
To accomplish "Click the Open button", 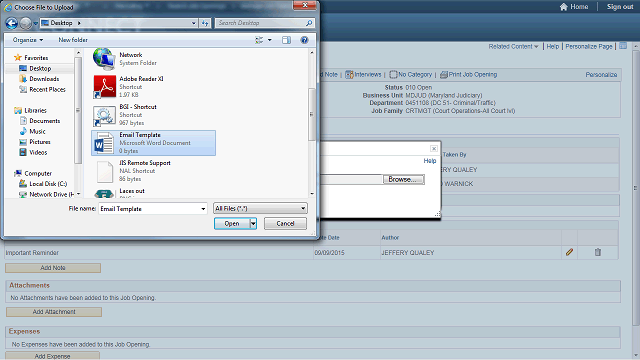I will [x=232, y=224].
